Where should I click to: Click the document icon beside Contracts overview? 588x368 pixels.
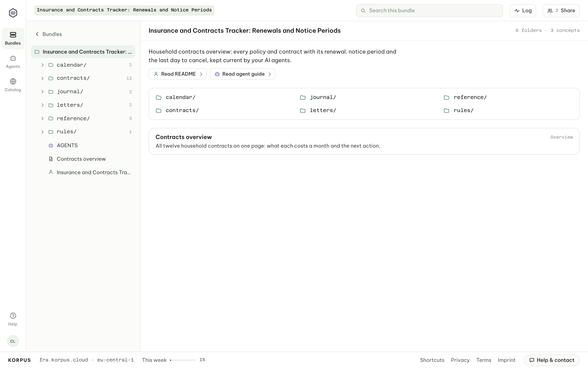tap(51, 159)
